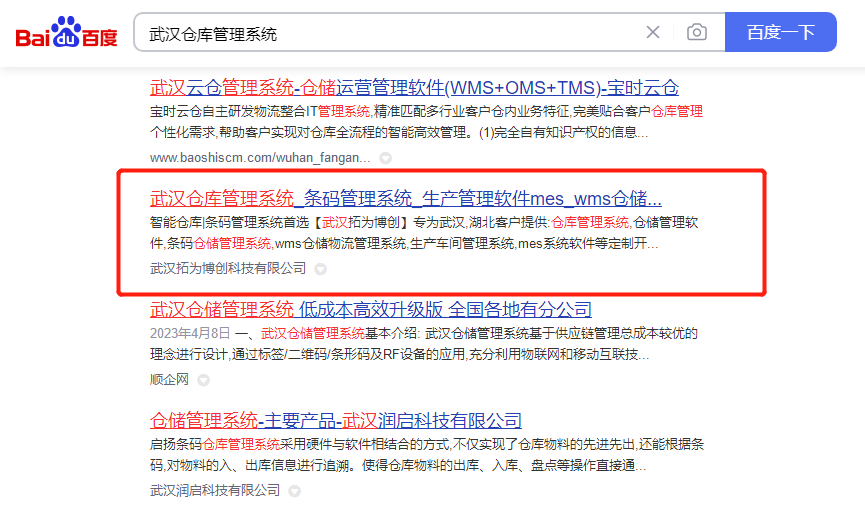Viewport: 865px width, 510px height.
Task: Clear the search query with the X icon
Action: coord(653,33)
